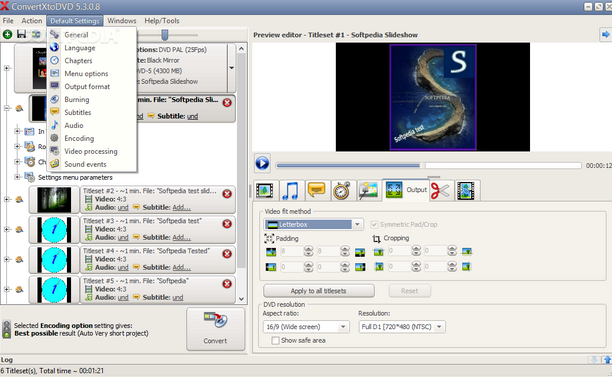This screenshot has height=377, width=612.
Task: Click the preview playback progress bar
Action: [429, 165]
